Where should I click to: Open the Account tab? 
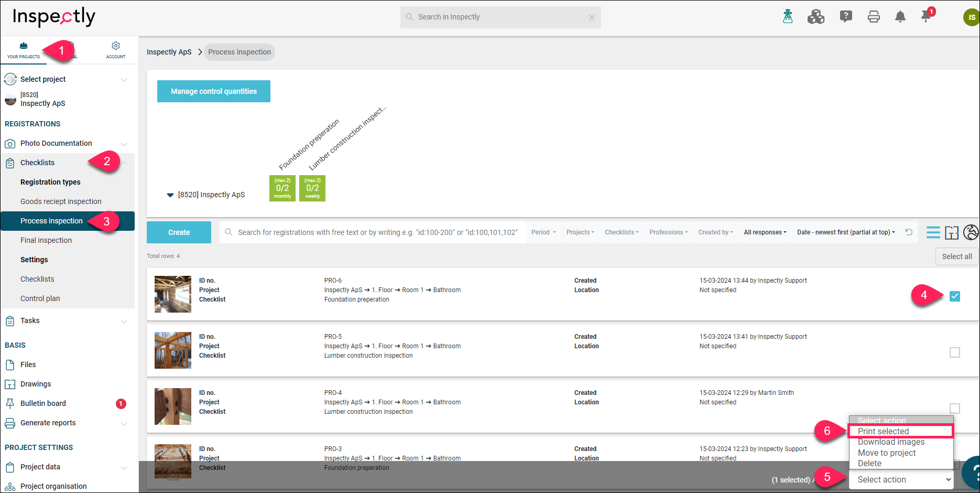tap(116, 50)
